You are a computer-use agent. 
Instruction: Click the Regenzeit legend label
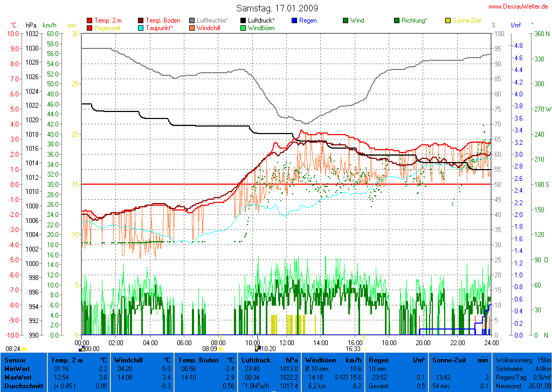[107, 27]
